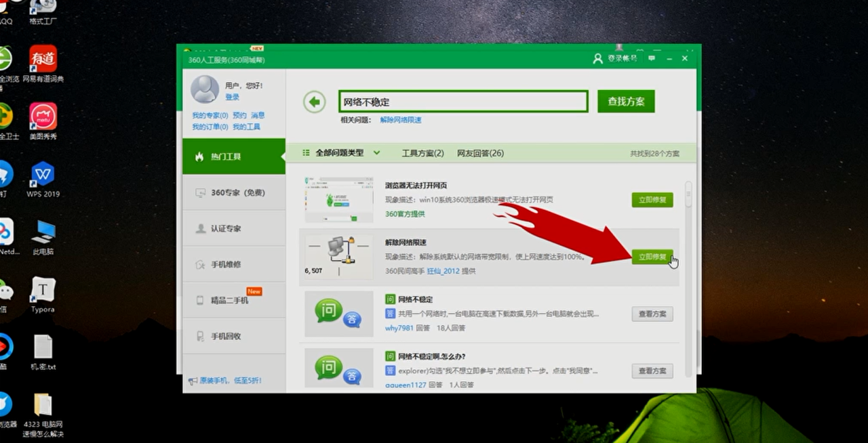Screen dimensions: 868x443
Task: Open related question link 解除网络限速
Action: click(x=401, y=120)
